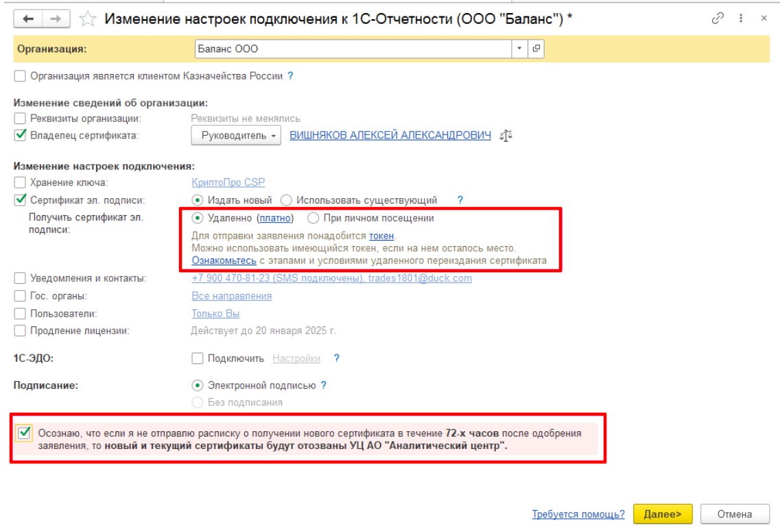Open the КриптоПро CSP link

tap(228, 182)
